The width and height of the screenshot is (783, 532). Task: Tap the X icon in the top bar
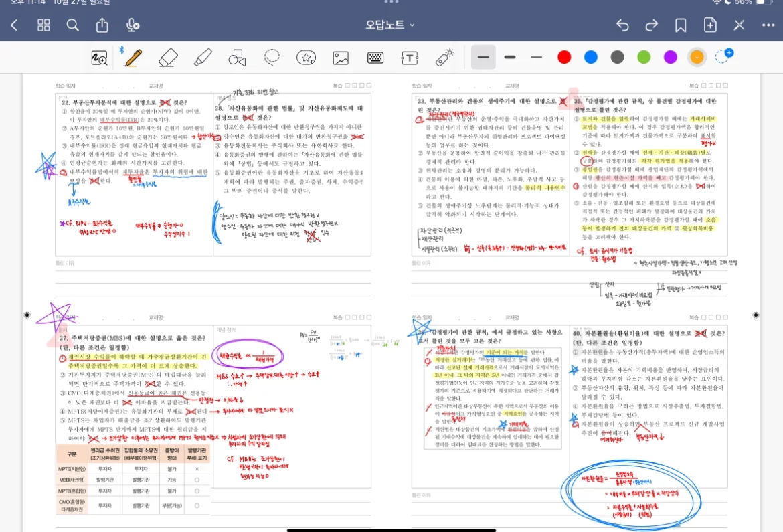pyautogui.click(x=739, y=25)
